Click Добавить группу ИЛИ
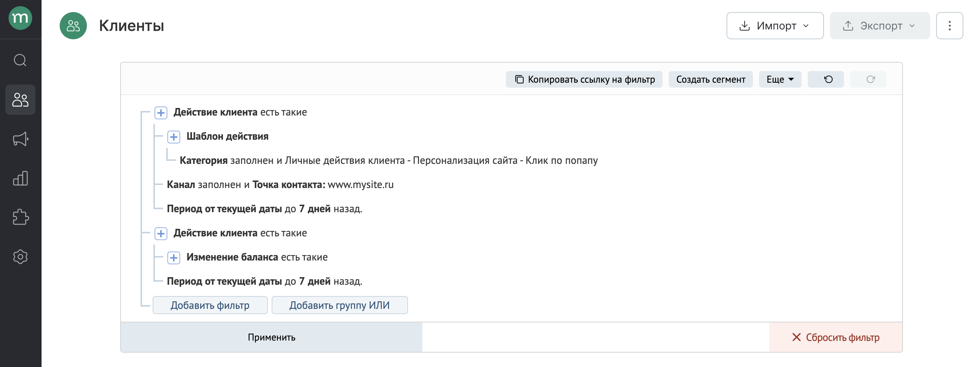 coord(339,305)
